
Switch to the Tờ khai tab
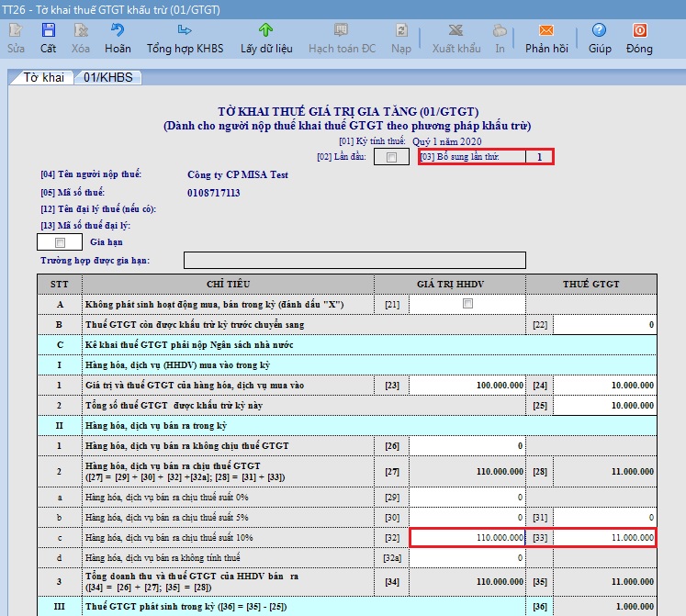click(43, 77)
